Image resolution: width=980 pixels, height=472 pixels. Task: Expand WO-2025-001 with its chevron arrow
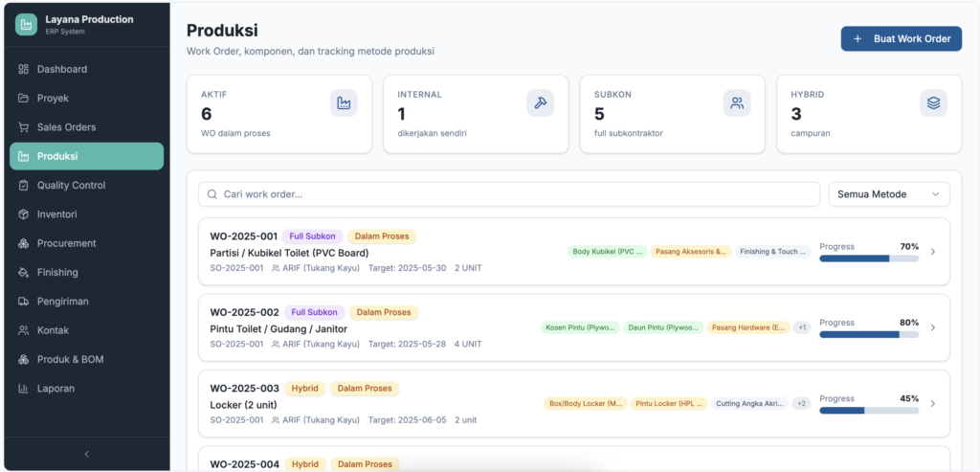click(x=932, y=251)
